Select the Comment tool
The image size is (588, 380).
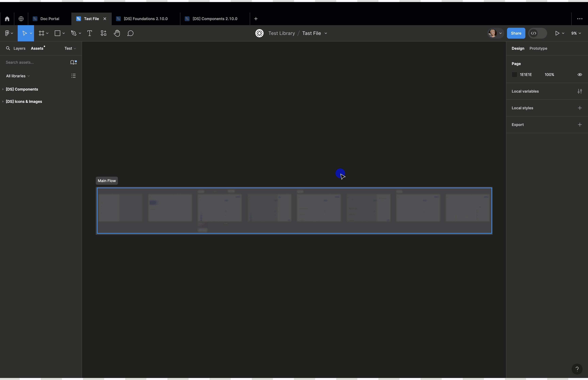(x=130, y=33)
